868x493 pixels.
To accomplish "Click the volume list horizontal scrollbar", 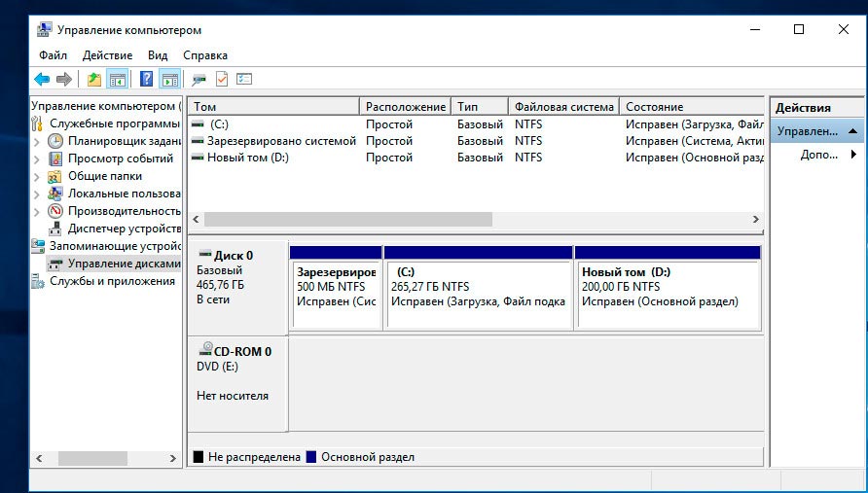I will pyautogui.click(x=389, y=220).
